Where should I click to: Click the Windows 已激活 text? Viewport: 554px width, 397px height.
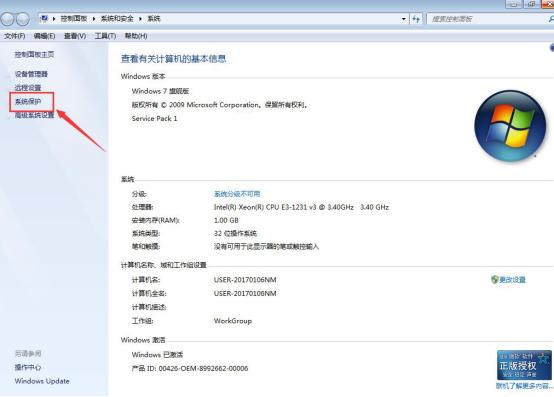(x=157, y=355)
